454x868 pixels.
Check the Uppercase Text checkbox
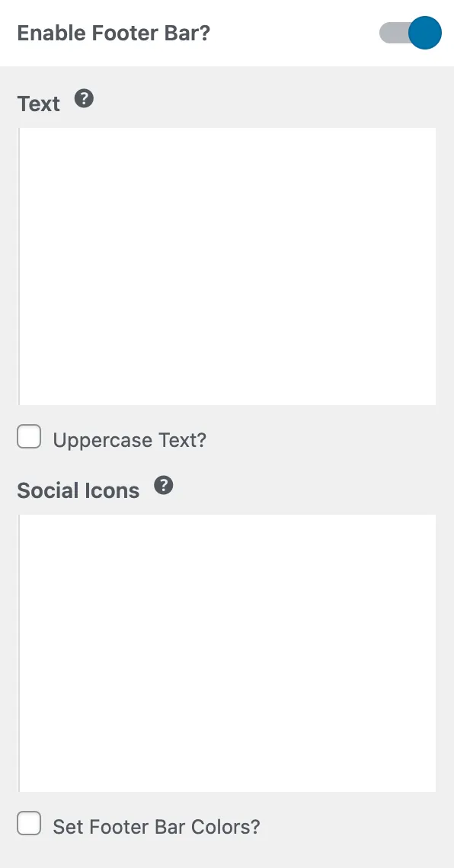tap(29, 436)
